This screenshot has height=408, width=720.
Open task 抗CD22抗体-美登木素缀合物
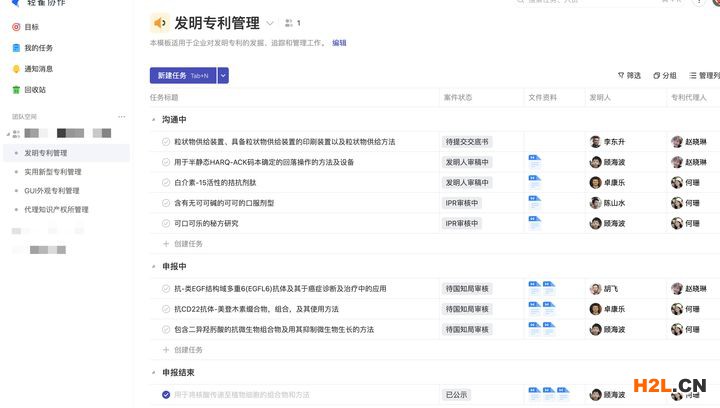pyautogui.click(x=256, y=309)
